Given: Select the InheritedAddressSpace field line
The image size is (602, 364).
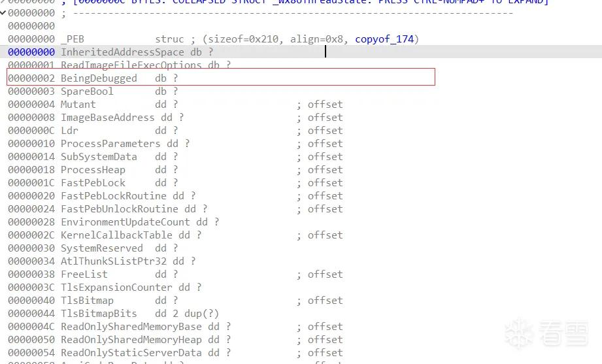Looking at the screenshot, I should tap(301, 52).
